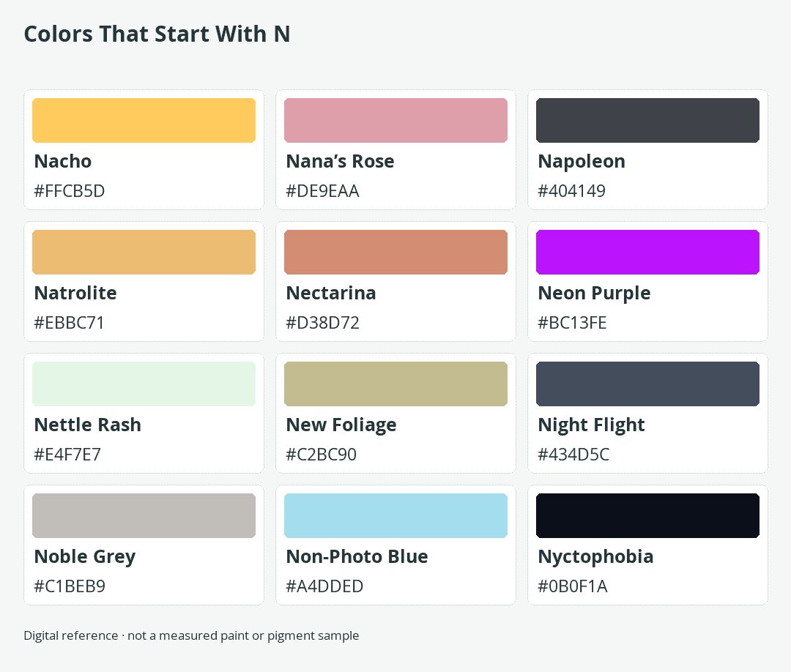Click the Nettle Rash pale green swatch
791x672 pixels.
click(x=144, y=384)
